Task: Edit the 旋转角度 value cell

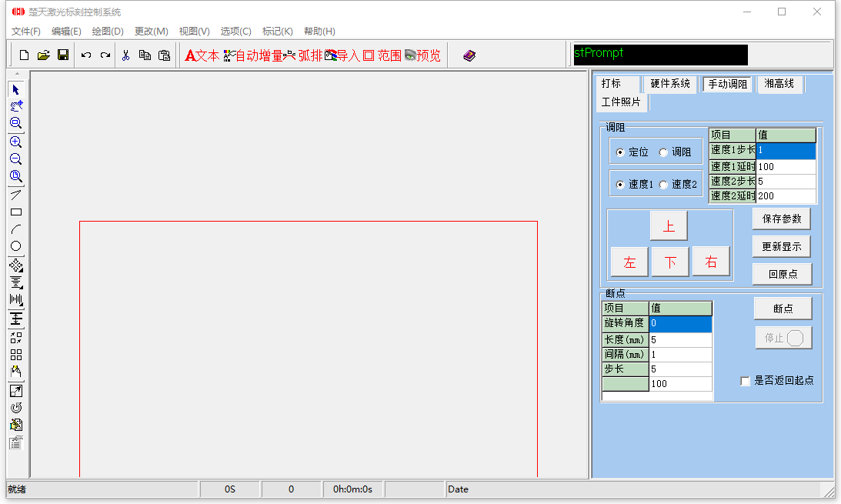Action: pyautogui.click(x=680, y=324)
